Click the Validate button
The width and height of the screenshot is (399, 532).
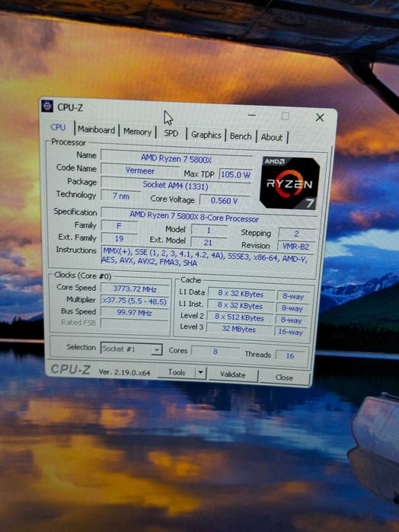(232, 375)
